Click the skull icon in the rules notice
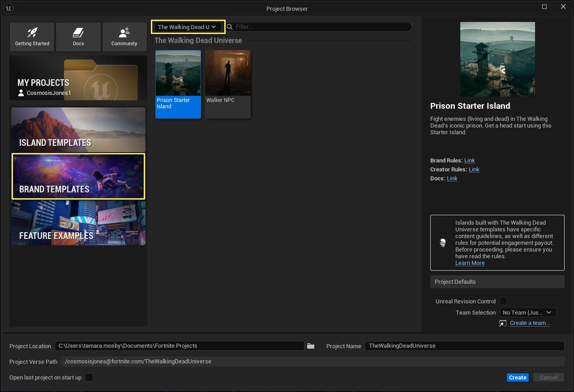 [x=443, y=243]
